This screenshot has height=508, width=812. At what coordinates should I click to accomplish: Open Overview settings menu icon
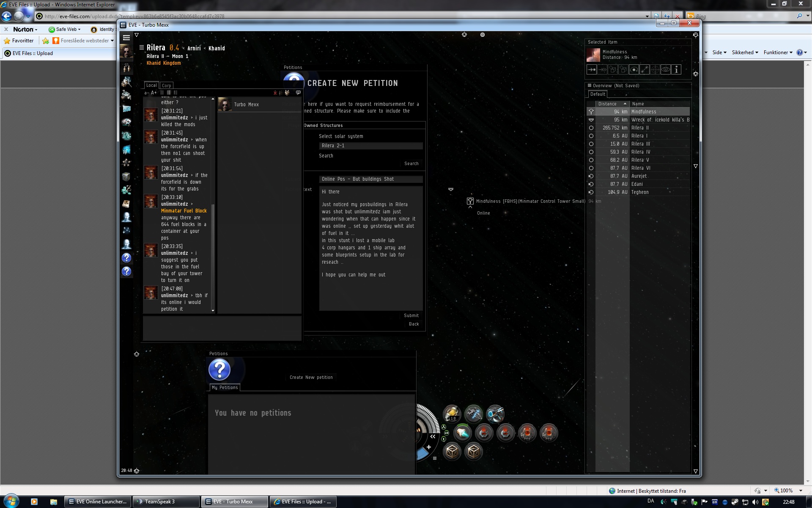click(590, 86)
